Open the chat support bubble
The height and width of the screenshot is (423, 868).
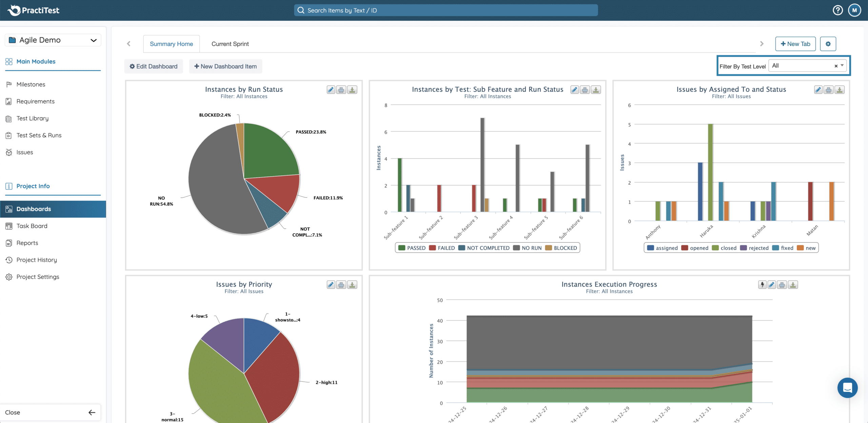click(847, 387)
